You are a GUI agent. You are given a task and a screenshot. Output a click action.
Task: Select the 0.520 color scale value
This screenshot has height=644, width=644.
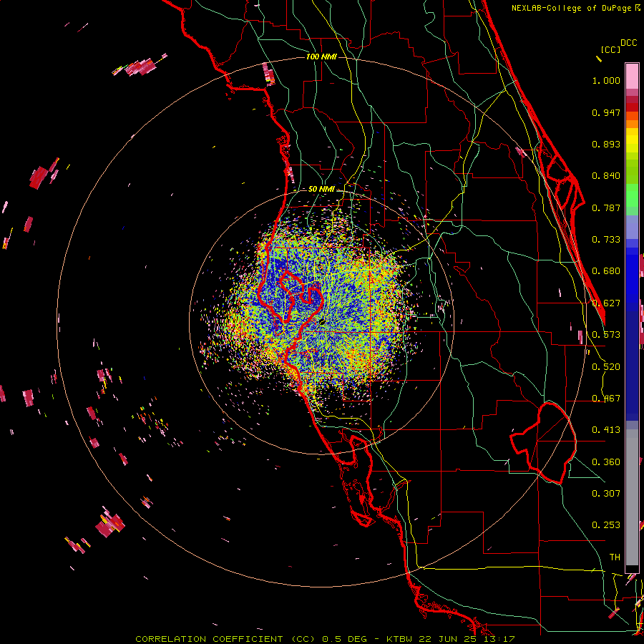(606, 367)
